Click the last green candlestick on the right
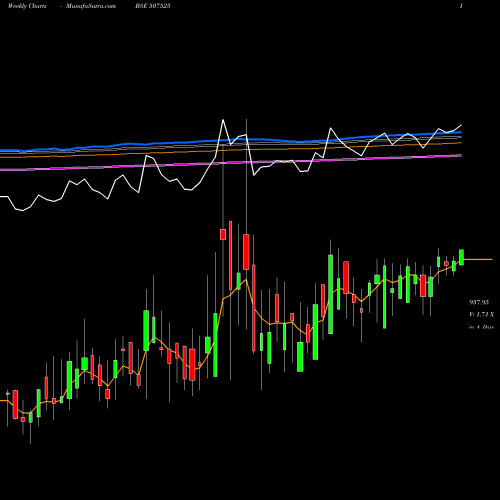 (462, 257)
